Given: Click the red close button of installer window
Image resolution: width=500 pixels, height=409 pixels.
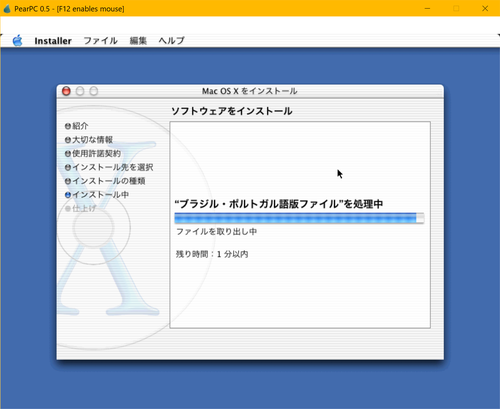Looking at the screenshot, I should coord(66,91).
